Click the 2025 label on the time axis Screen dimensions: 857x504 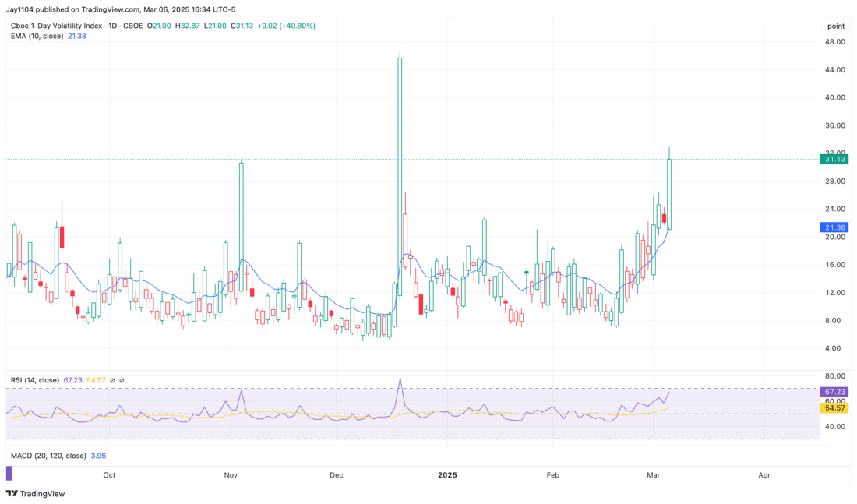click(x=448, y=474)
